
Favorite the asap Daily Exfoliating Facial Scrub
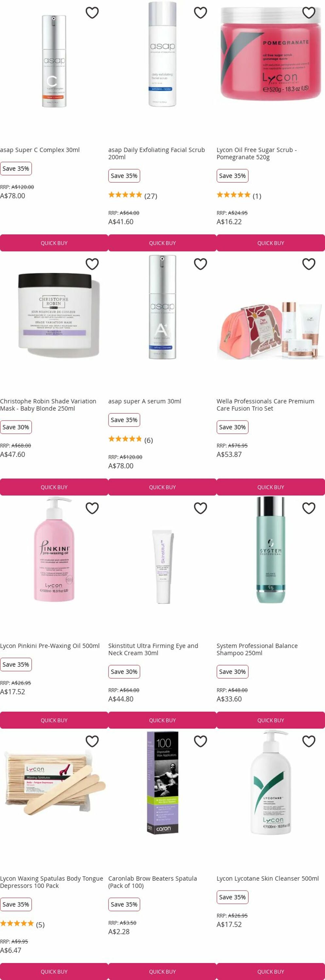point(200,12)
